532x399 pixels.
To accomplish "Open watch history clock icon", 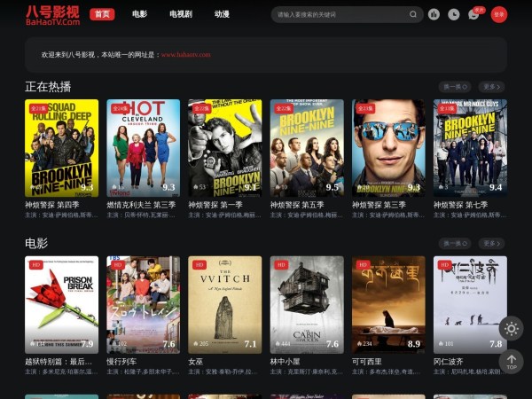I will point(454,14).
